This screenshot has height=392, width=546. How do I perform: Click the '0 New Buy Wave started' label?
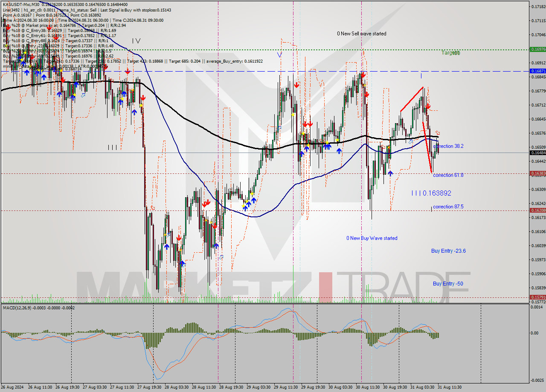click(372, 238)
